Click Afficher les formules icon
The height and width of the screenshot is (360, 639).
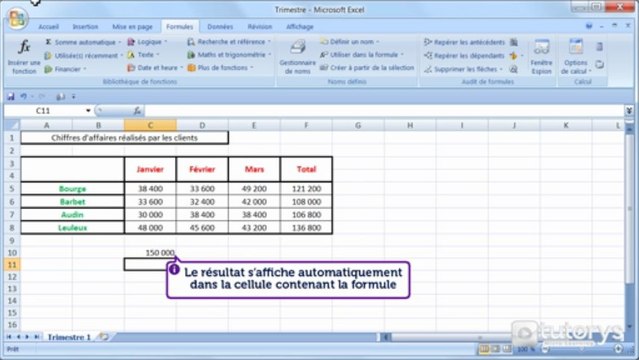click(x=514, y=42)
